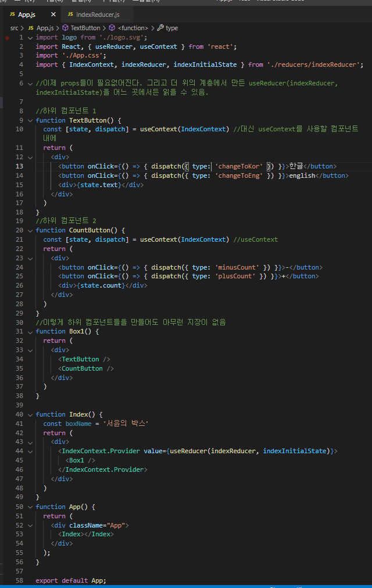
Task: Click the JS icon on indexReducer.js tab
Action: point(70,15)
